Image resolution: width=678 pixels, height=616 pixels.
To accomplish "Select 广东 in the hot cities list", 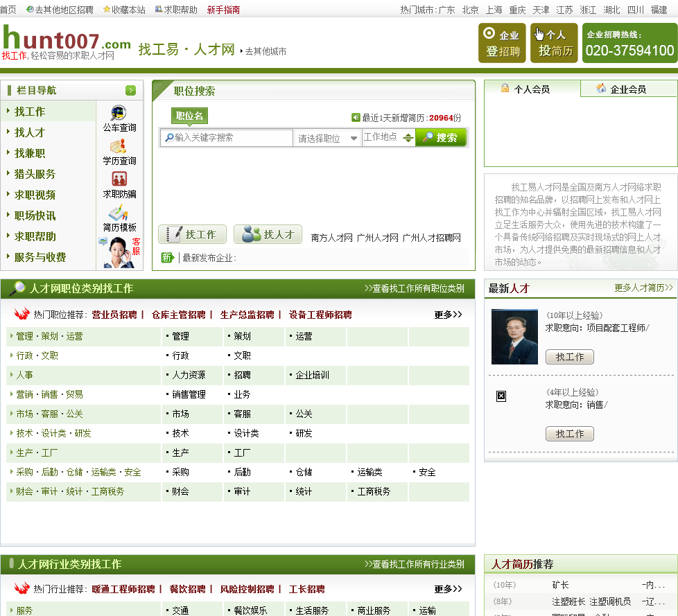I will click(446, 10).
